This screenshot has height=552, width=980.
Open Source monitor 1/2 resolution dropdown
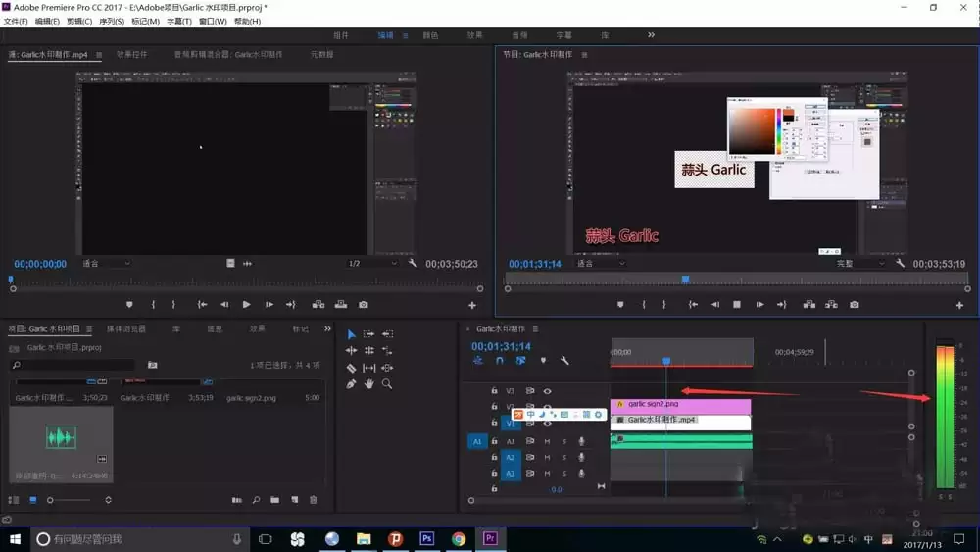pos(372,264)
